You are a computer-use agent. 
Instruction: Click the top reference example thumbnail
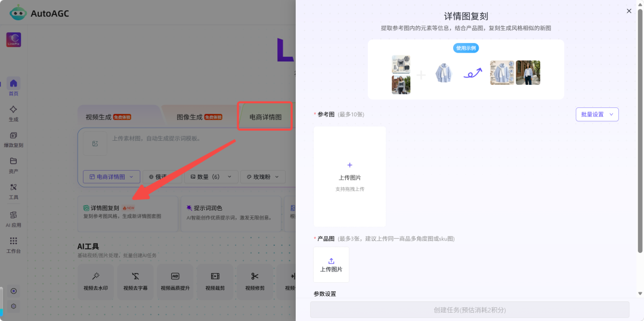(x=401, y=64)
